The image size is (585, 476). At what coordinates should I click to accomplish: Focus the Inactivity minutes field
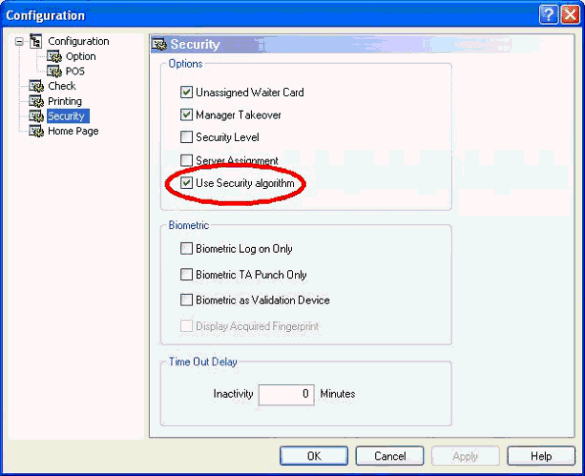coord(287,394)
